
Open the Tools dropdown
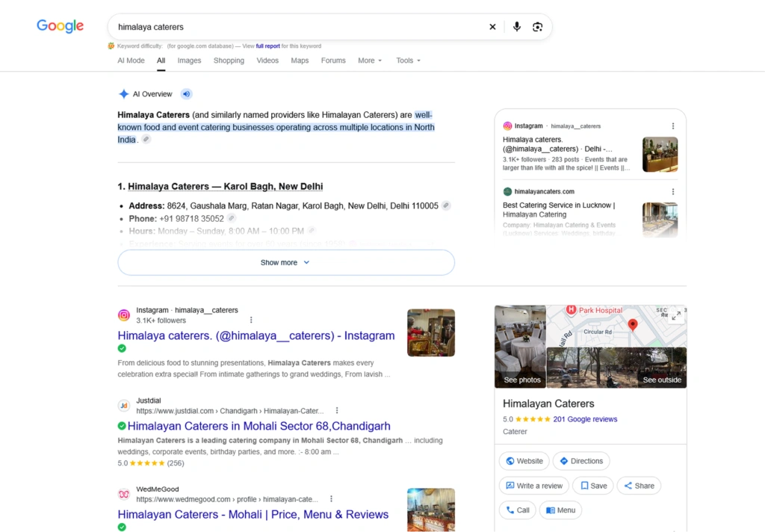(409, 61)
